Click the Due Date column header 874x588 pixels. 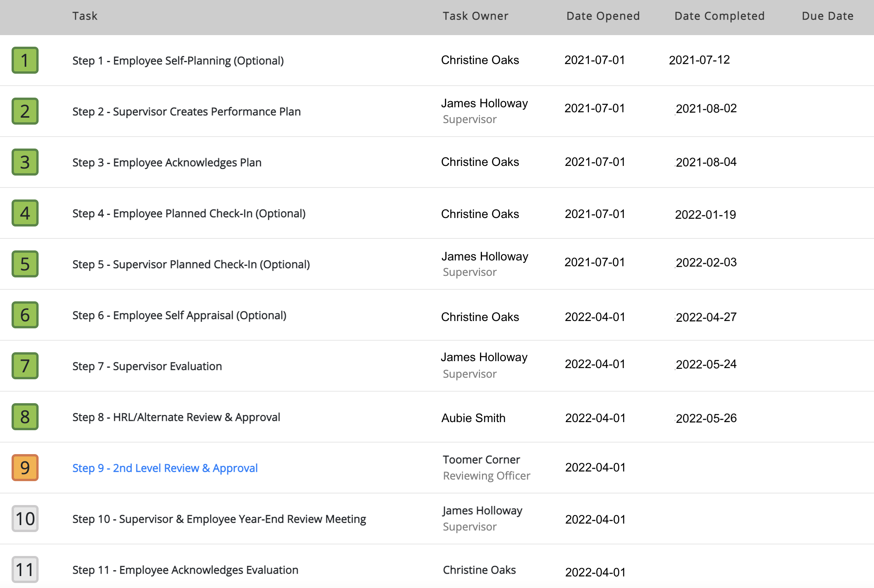pyautogui.click(x=828, y=16)
